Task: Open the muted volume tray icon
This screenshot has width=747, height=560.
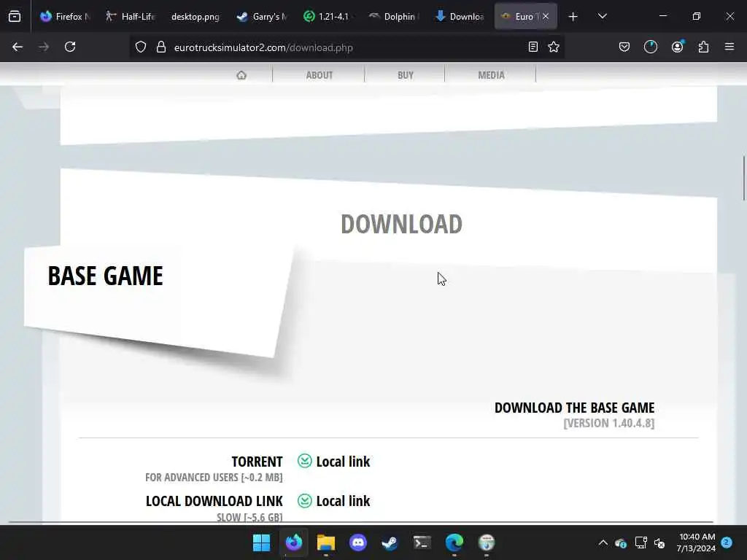Action: pyautogui.click(x=659, y=542)
